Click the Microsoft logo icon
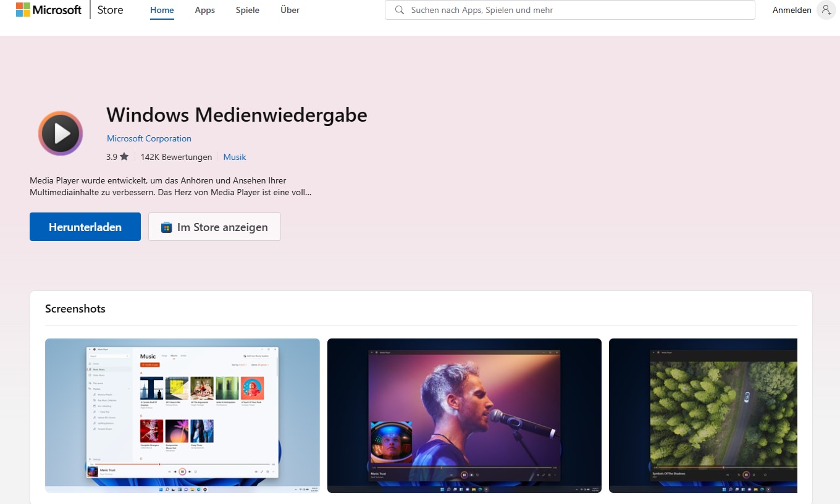840x504 pixels. click(x=49, y=10)
